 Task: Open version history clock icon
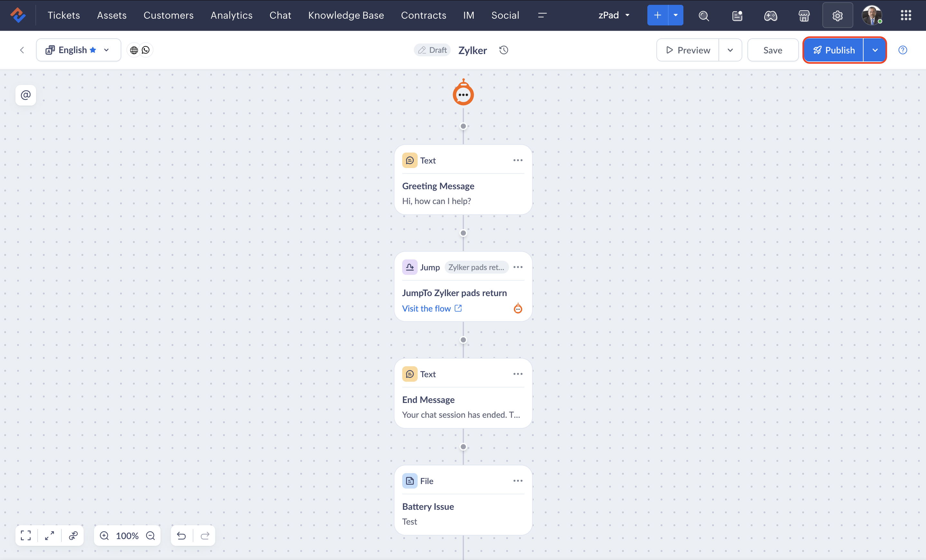[x=504, y=50]
